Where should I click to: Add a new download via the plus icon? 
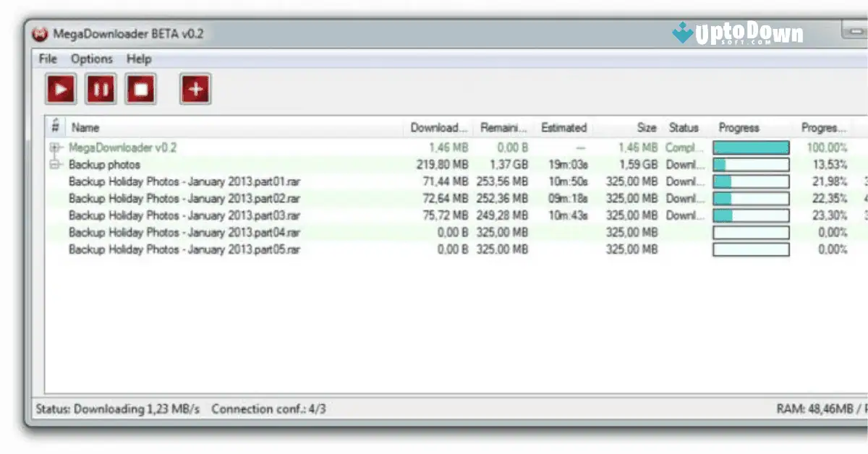click(x=195, y=88)
